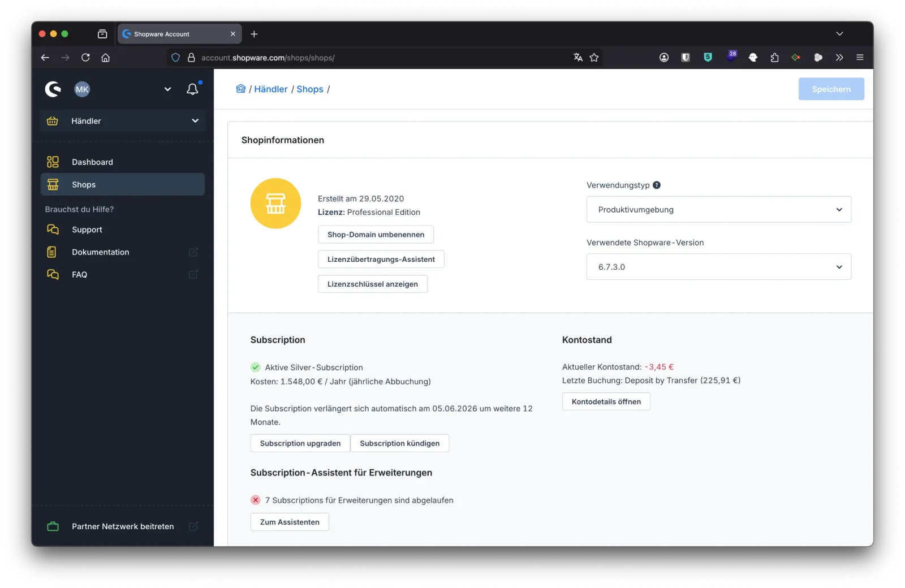Click the storefront icon next to Shops
The height and width of the screenshot is (588, 905).
click(53, 184)
